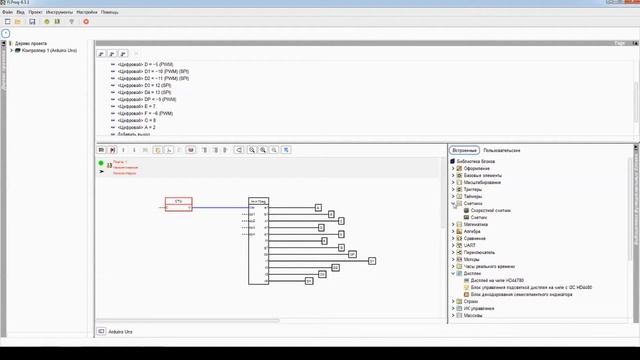Screen dimensions: 640x360
Task: Select the Arduino Uno tab at the bottom
Action: pos(120,332)
